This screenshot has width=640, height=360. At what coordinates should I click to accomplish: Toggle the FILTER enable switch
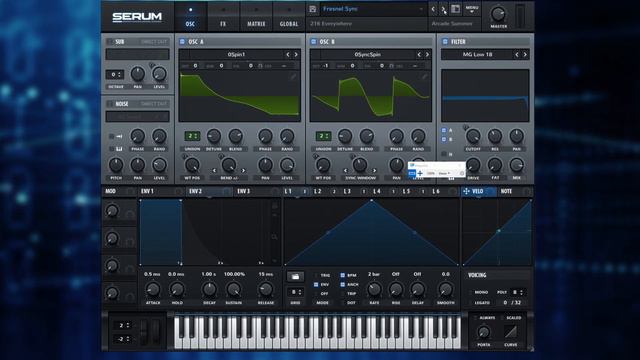[x=445, y=42]
